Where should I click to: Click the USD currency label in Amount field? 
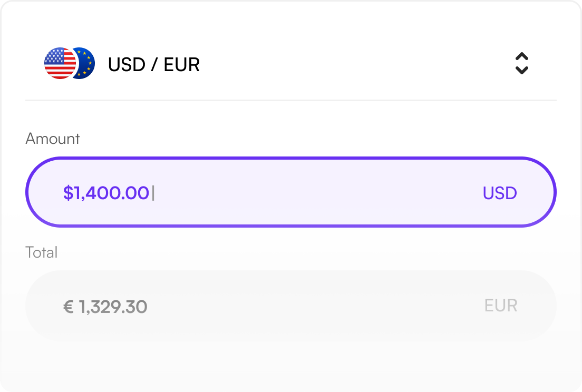pyautogui.click(x=499, y=193)
